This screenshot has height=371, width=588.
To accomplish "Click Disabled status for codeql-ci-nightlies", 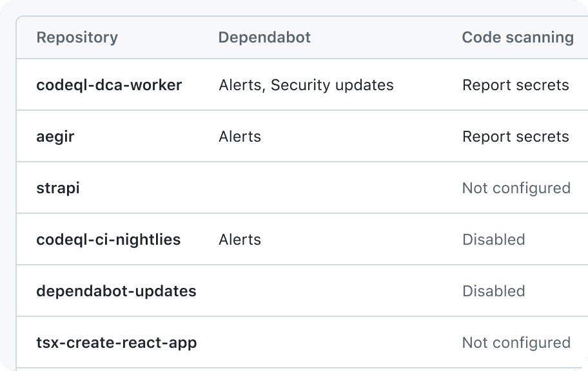I will click(493, 240).
